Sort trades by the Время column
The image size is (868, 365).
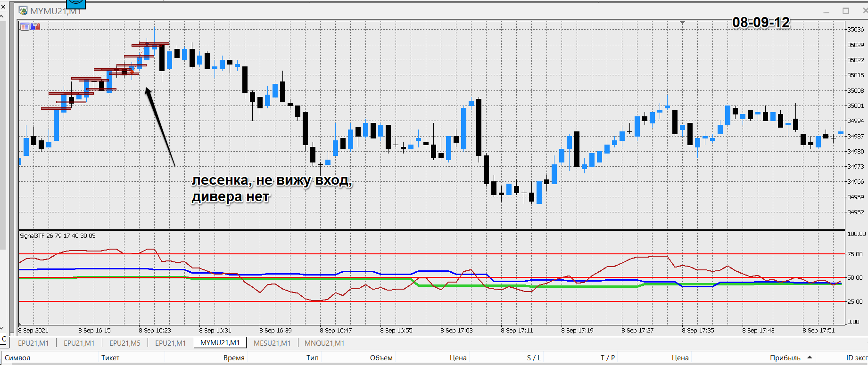pos(234,358)
